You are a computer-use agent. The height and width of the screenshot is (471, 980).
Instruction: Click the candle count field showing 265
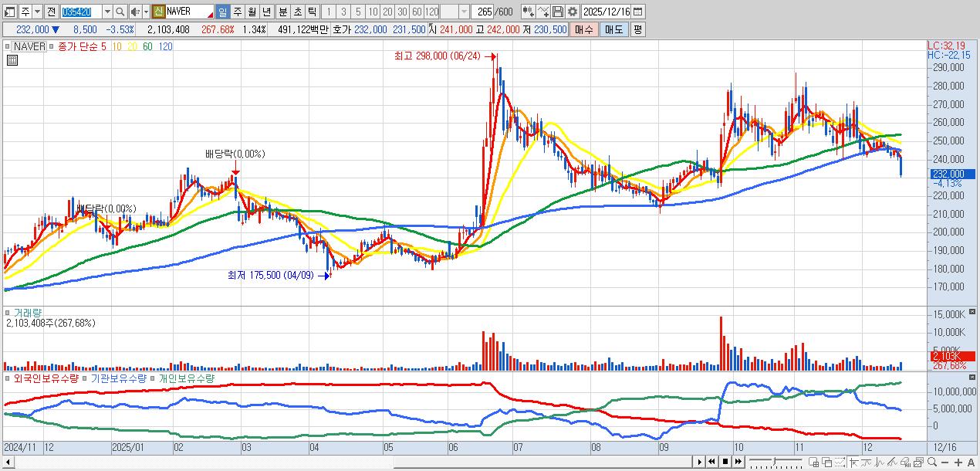click(x=482, y=12)
